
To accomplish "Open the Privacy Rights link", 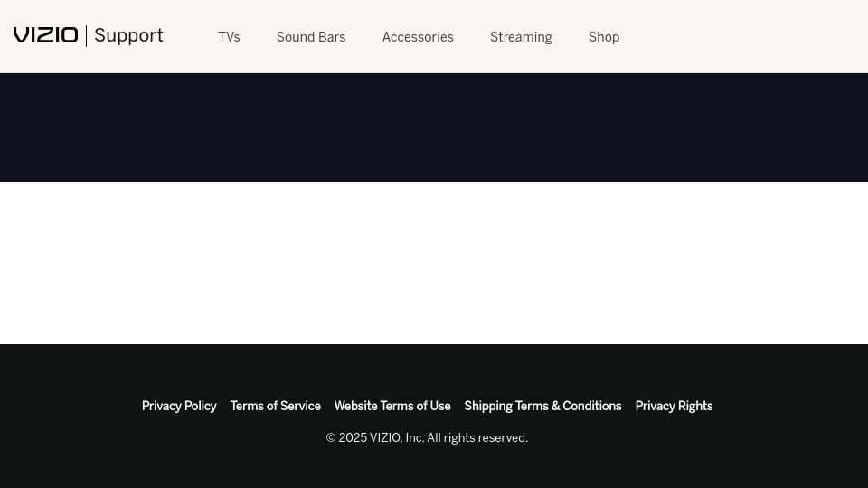I will (674, 406).
